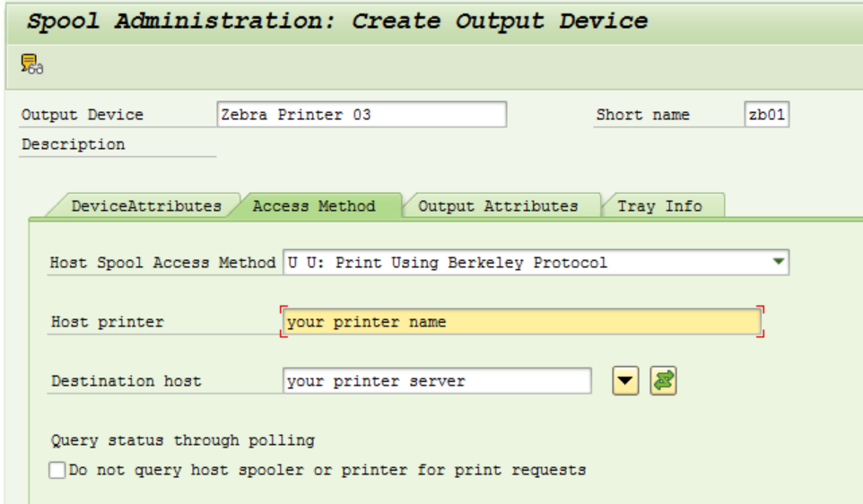Expand the Host Spool Access Method dropdown arrow

click(778, 263)
